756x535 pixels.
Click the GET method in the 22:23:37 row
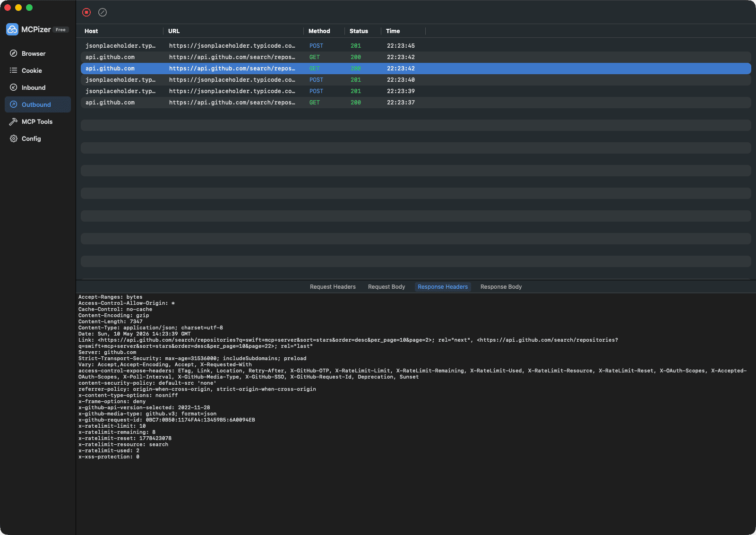click(x=315, y=103)
